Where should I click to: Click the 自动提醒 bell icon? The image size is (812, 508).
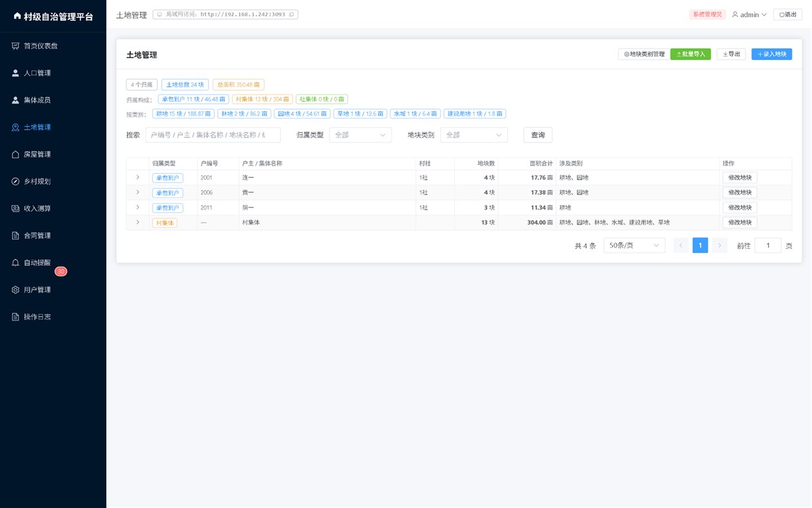click(15, 262)
